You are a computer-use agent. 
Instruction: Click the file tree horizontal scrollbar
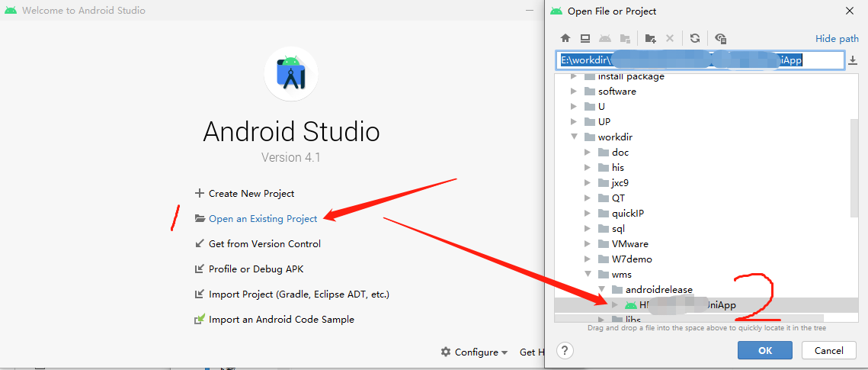tap(689, 318)
